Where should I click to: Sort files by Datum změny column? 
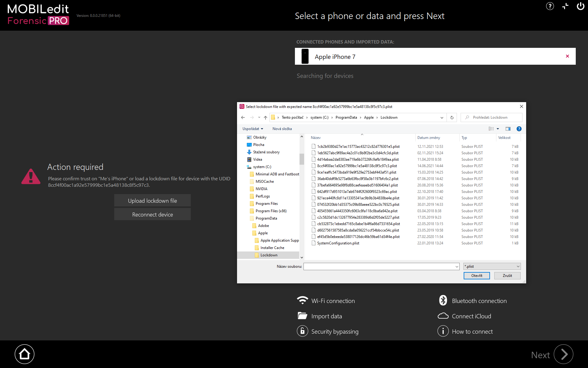coord(429,138)
